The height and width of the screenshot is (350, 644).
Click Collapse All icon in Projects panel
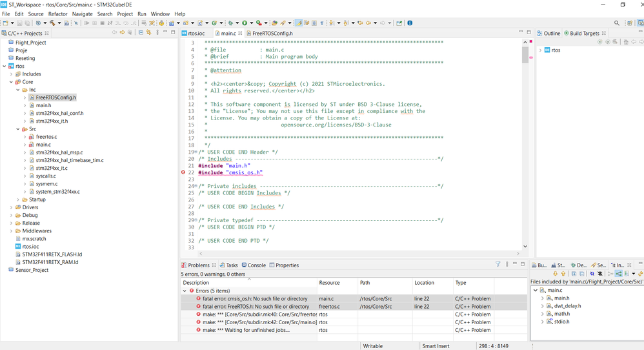pyautogui.click(x=141, y=32)
